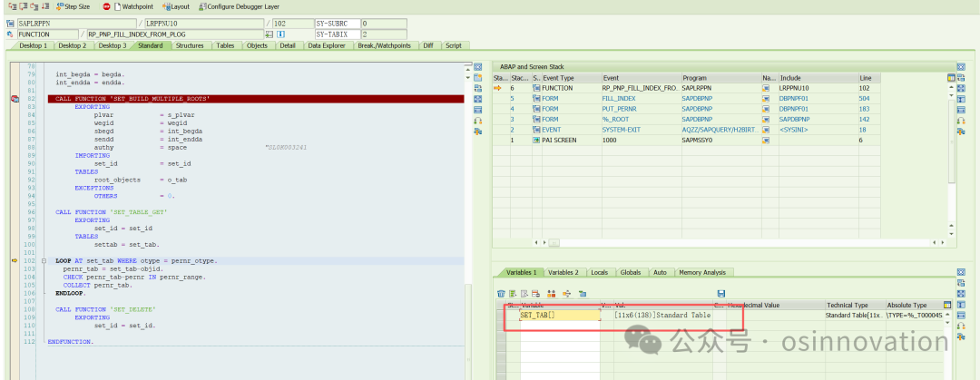Switch to the Script tab

[454, 45]
